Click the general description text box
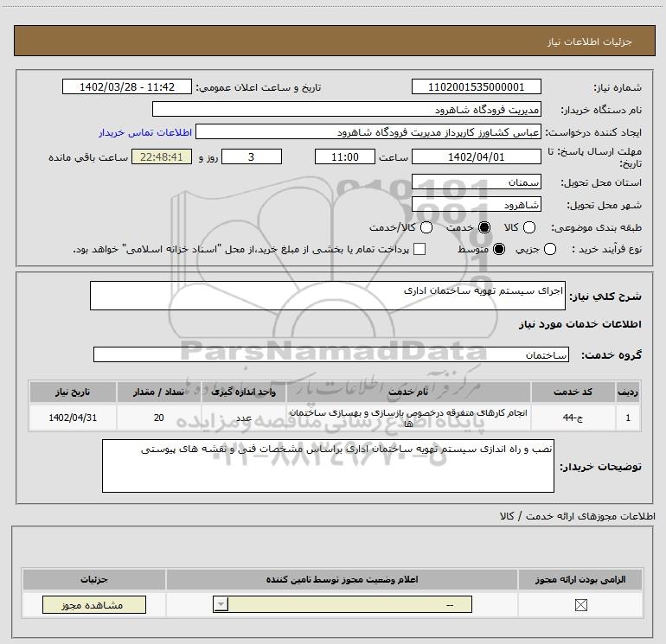The height and width of the screenshot is (644, 666). (328, 296)
